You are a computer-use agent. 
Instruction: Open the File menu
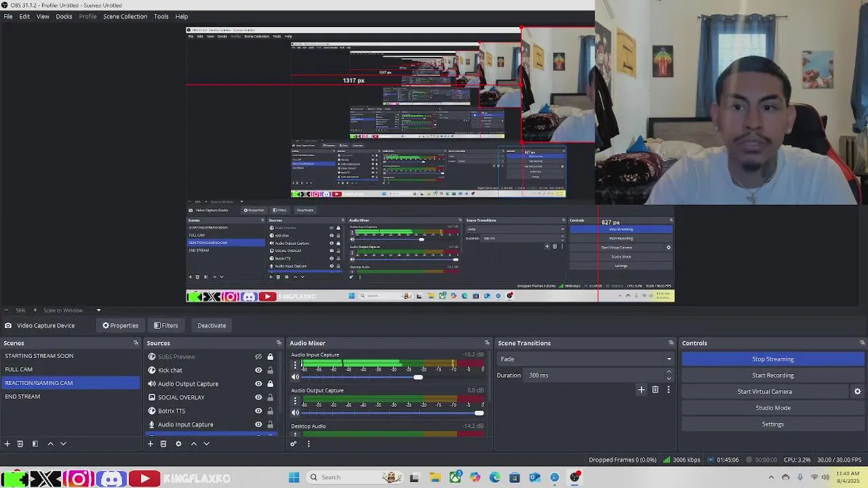coord(8,16)
